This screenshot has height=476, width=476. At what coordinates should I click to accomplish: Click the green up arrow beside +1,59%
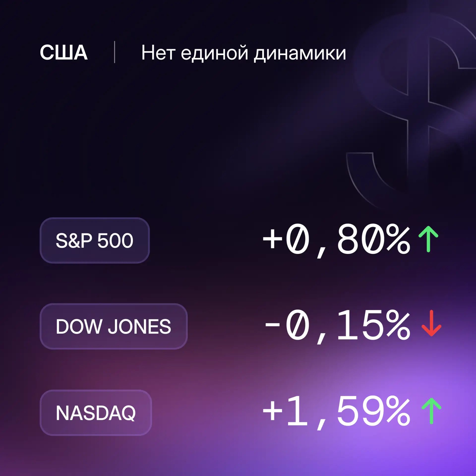coord(431,411)
